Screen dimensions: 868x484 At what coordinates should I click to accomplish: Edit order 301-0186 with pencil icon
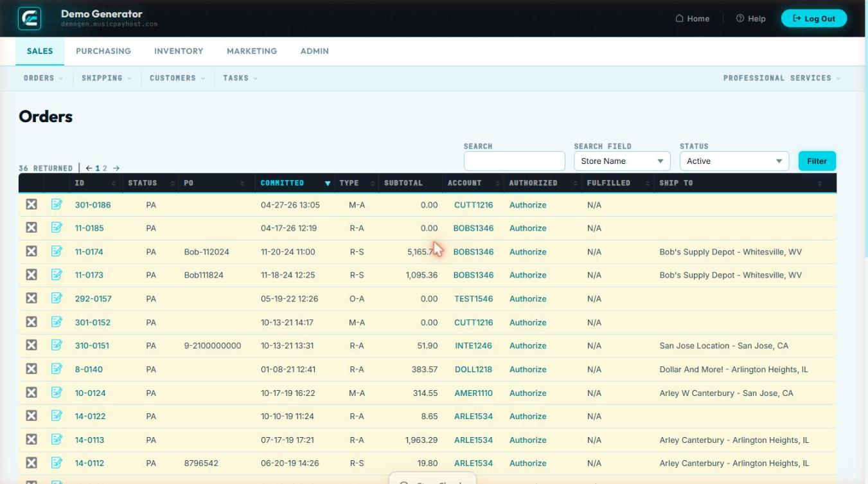pyautogui.click(x=57, y=204)
